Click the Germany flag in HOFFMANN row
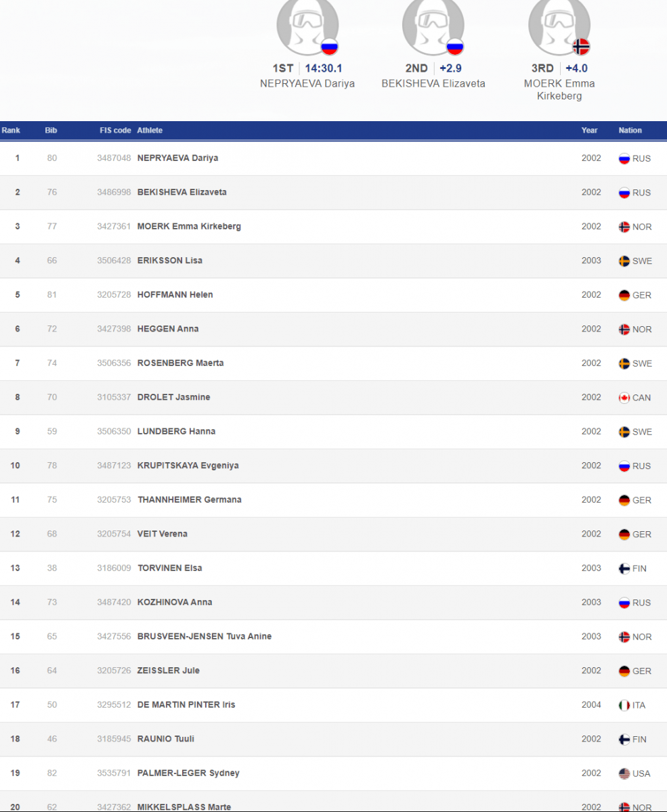Viewport: 667px width, 812px height. point(624,295)
